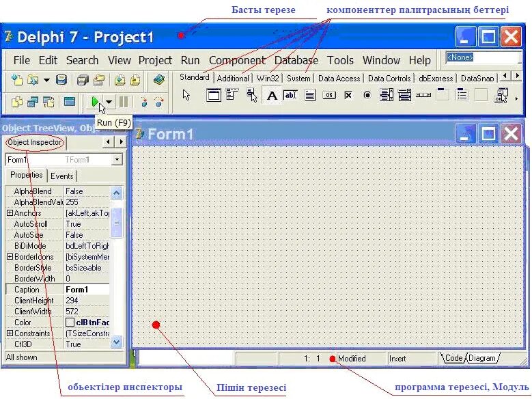Select the CheckBox component icon
Viewport: 532px width, 399px height.
coord(348,96)
